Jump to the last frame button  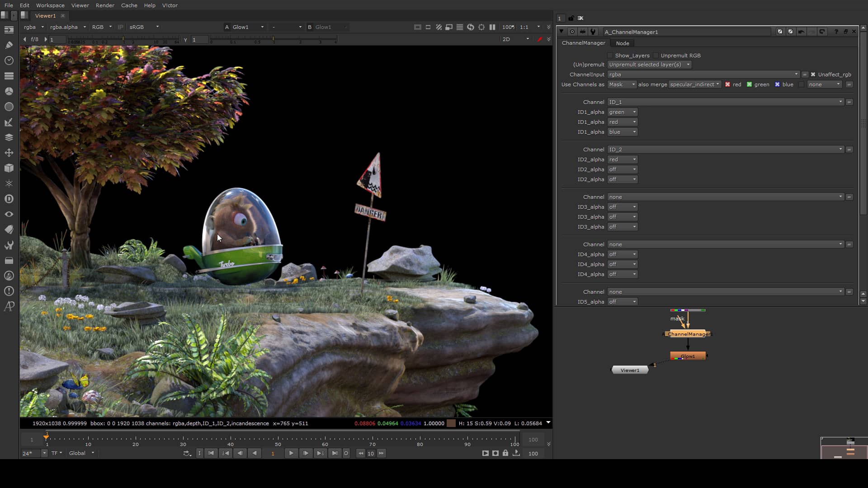pos(335,453)
